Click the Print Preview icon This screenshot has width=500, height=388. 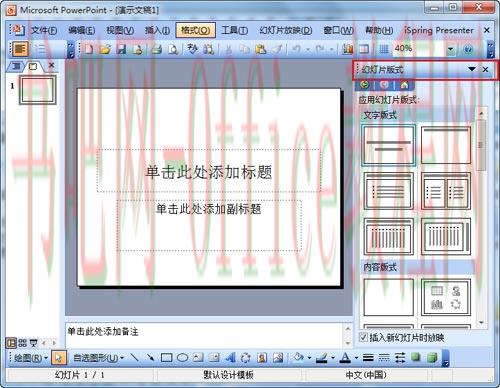pos(173,49)
